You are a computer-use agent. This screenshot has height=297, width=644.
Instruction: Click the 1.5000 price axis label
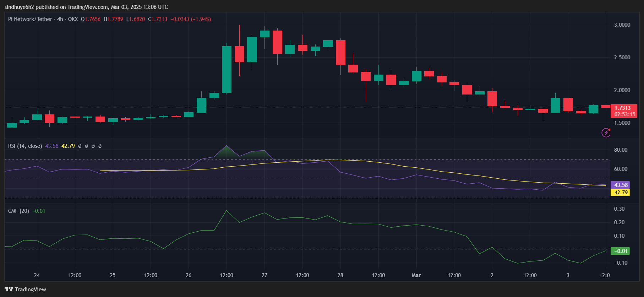[x=622, y=123]
